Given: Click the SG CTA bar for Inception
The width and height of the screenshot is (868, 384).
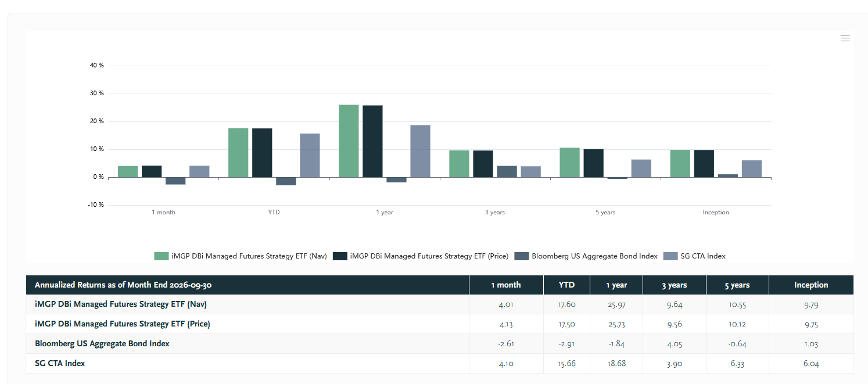Looking at the screenshot, I should tap(752, 169).
